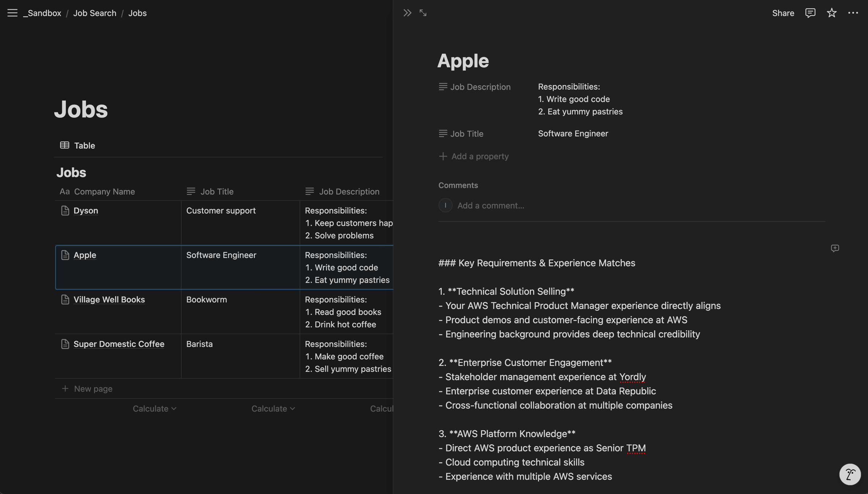Click Add a property

(474, 156)
